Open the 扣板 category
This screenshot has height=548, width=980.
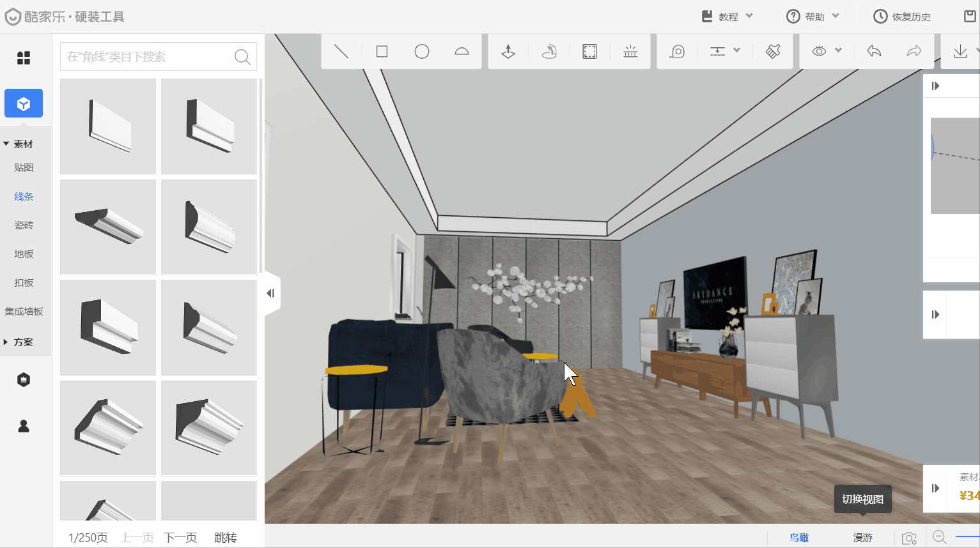tap(24, 283)
